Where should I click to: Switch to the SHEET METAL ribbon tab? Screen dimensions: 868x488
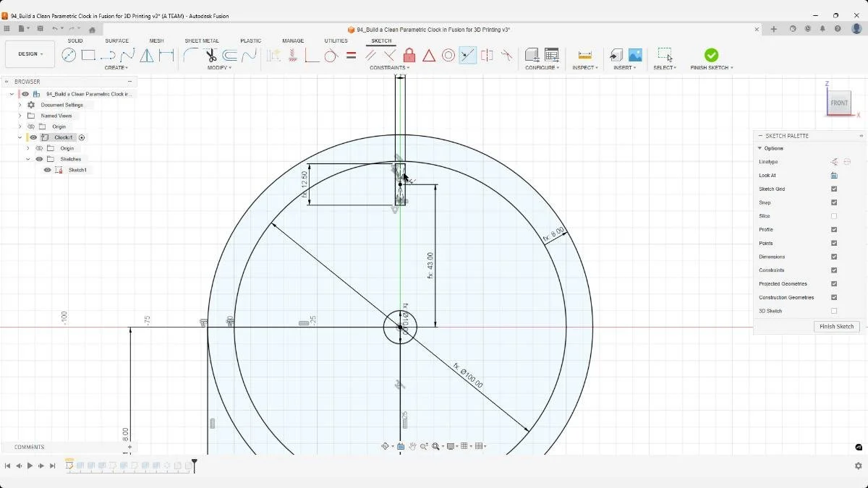200,40
